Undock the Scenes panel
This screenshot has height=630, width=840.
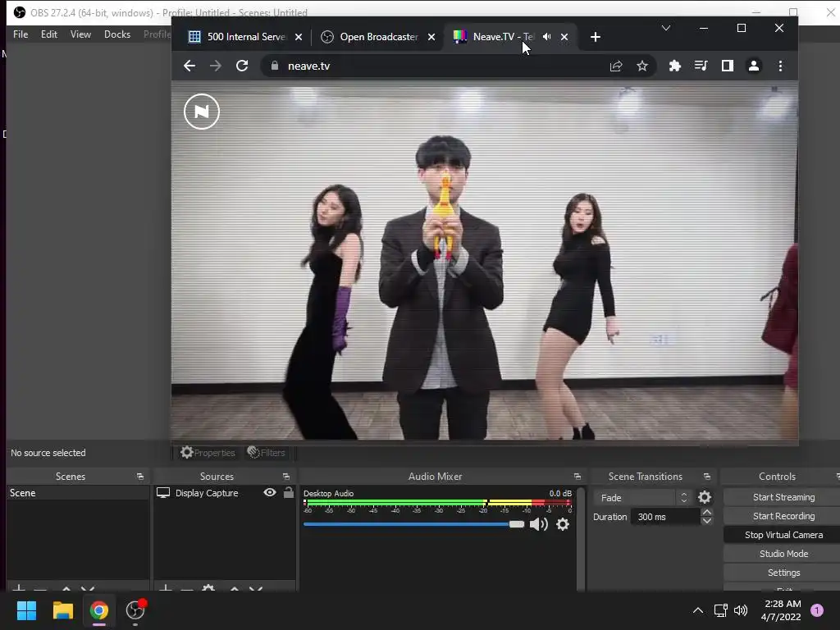coord(139,477)
